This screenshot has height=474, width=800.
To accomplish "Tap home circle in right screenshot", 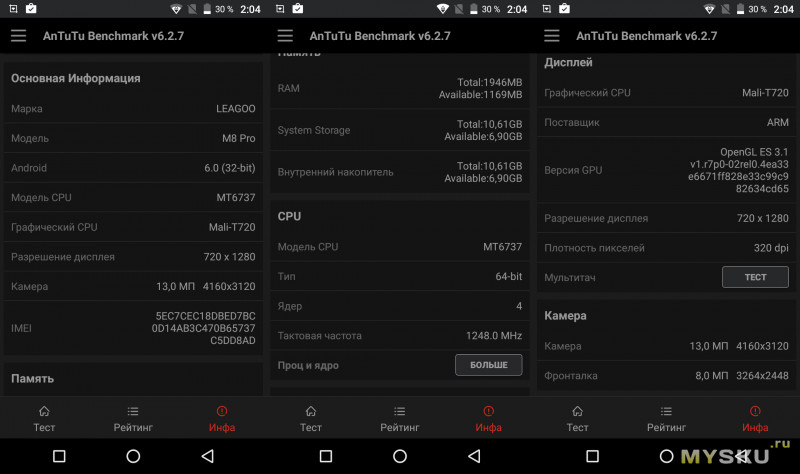I will (666, 456).
